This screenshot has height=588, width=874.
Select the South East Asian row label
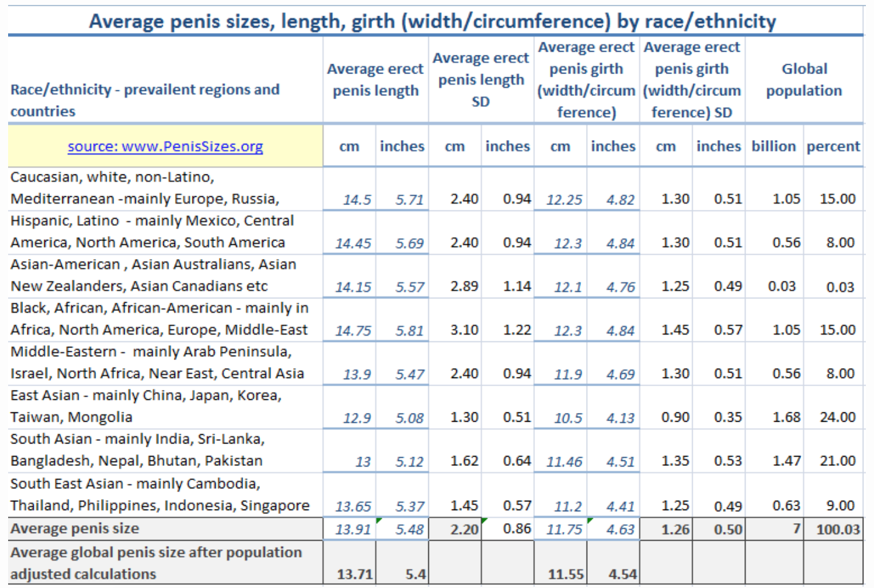(160, 495)
